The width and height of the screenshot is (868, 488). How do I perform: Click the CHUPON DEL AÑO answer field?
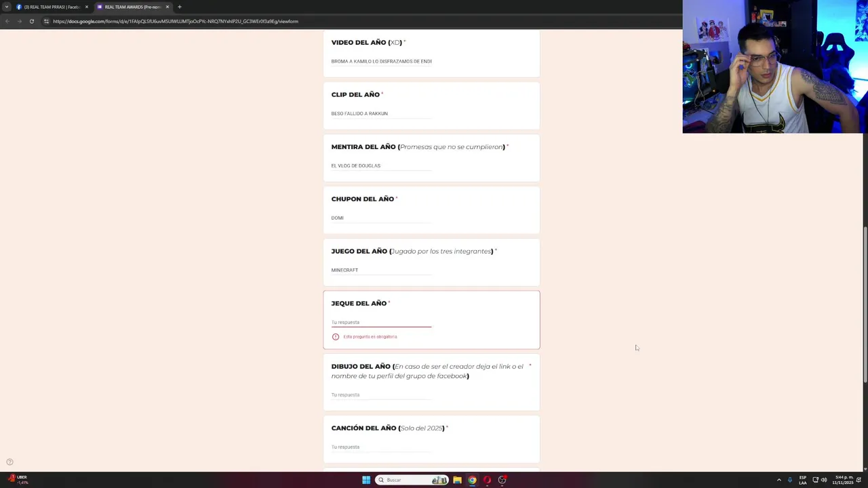pyautogui.click(x=381, y=218)
